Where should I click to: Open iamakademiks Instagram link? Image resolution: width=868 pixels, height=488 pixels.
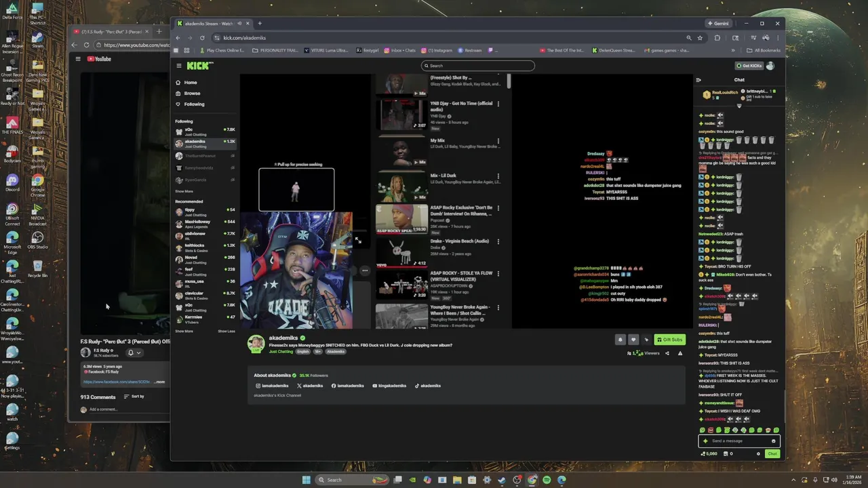272,386
